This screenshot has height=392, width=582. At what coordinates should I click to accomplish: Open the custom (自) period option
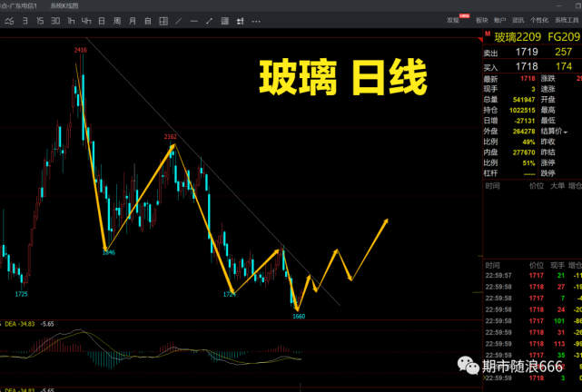(148, 21)
